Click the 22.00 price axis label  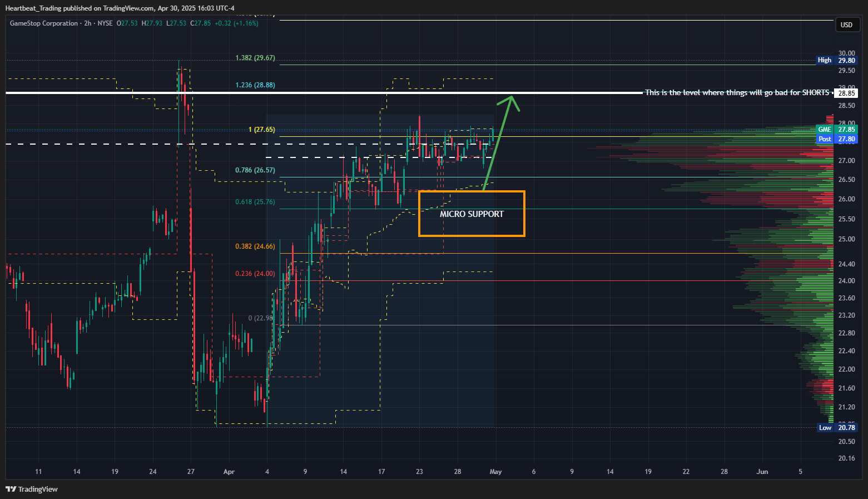tap(847, 369)
